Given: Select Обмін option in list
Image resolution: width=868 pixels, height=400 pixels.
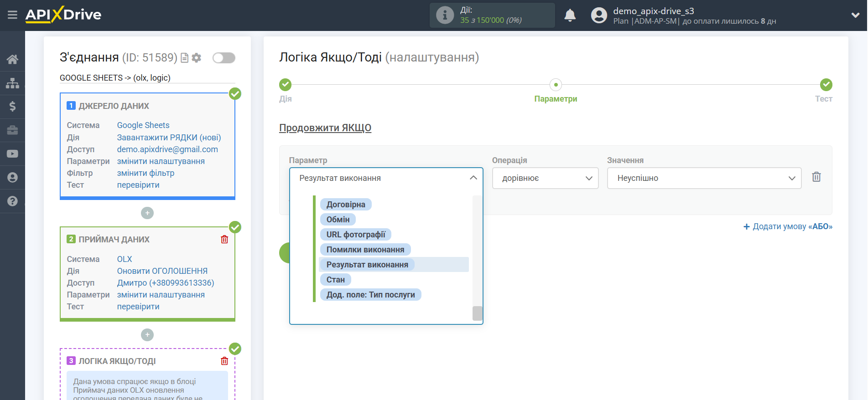Looking at the screenshot, I should pos(338,220).
